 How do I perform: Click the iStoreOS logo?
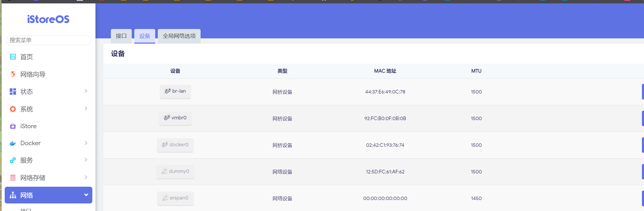tap(48, 19)
